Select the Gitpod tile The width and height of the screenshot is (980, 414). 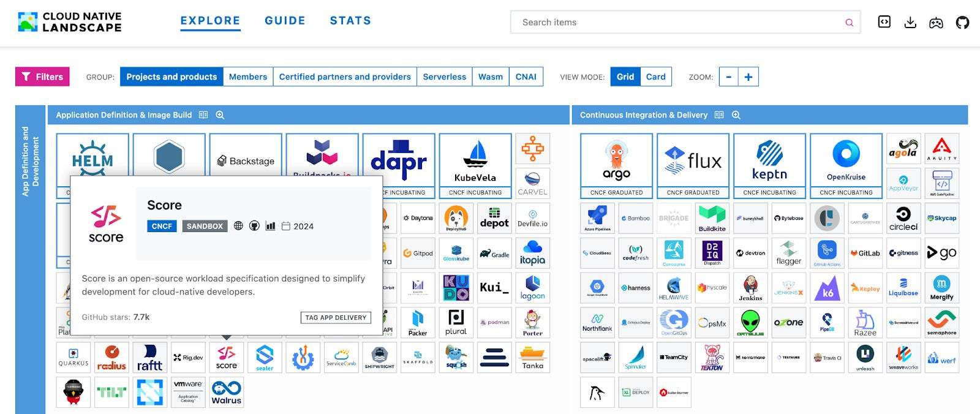[x=418, y=253]
